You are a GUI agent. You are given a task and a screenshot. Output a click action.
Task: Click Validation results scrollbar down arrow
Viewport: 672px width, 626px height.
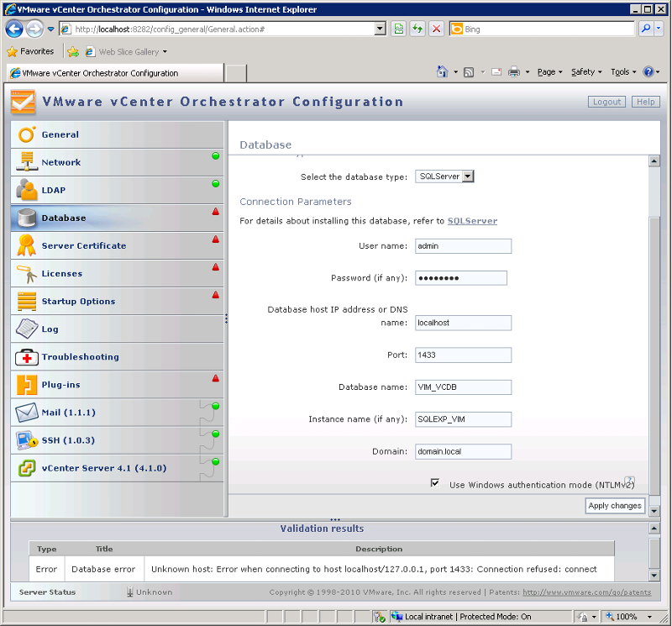click(x=654, y=576)
